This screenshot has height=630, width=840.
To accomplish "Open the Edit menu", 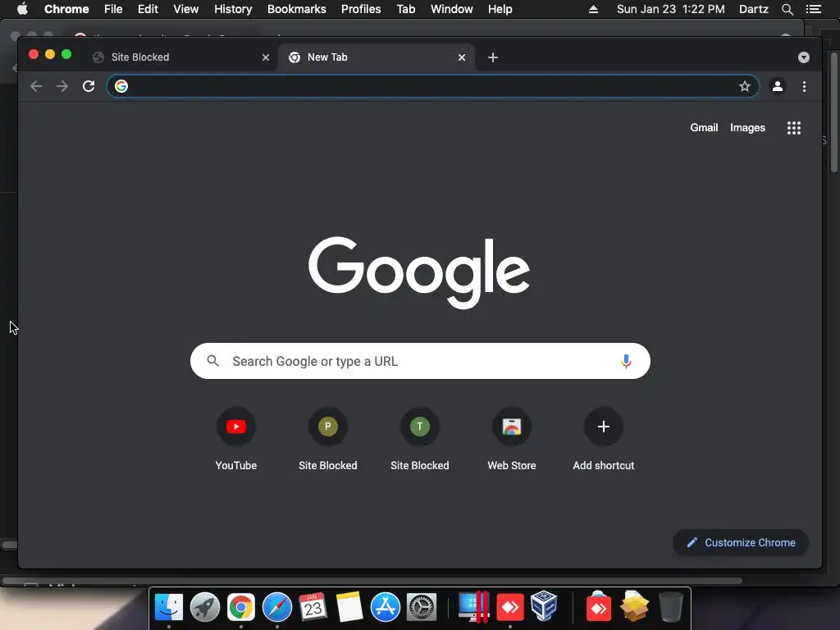I will pyautogui.click(x=148, y=9).
